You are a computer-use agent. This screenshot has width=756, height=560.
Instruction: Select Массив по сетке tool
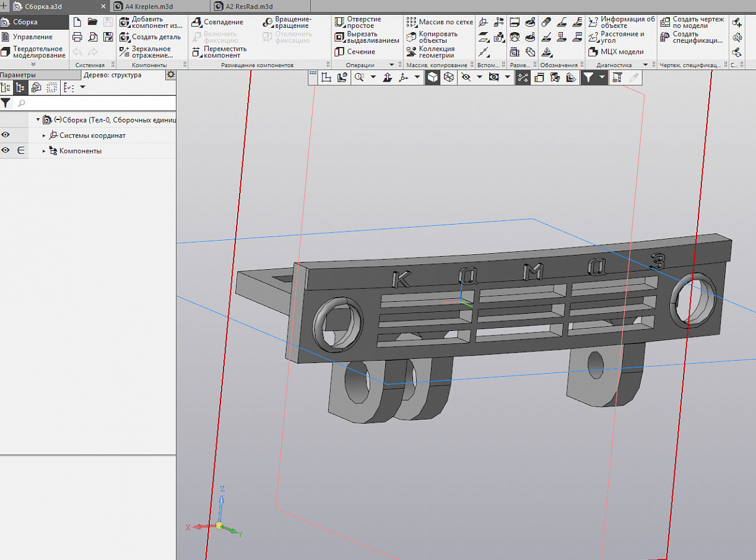click(440, 22)
